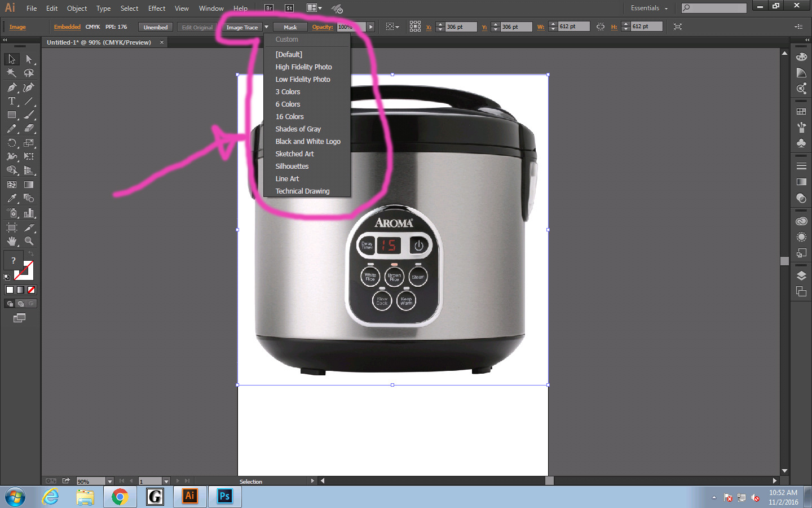This screenshot has height=508, width=812.
Task: Choose the Lasso tool
Action: coord(29,73)
